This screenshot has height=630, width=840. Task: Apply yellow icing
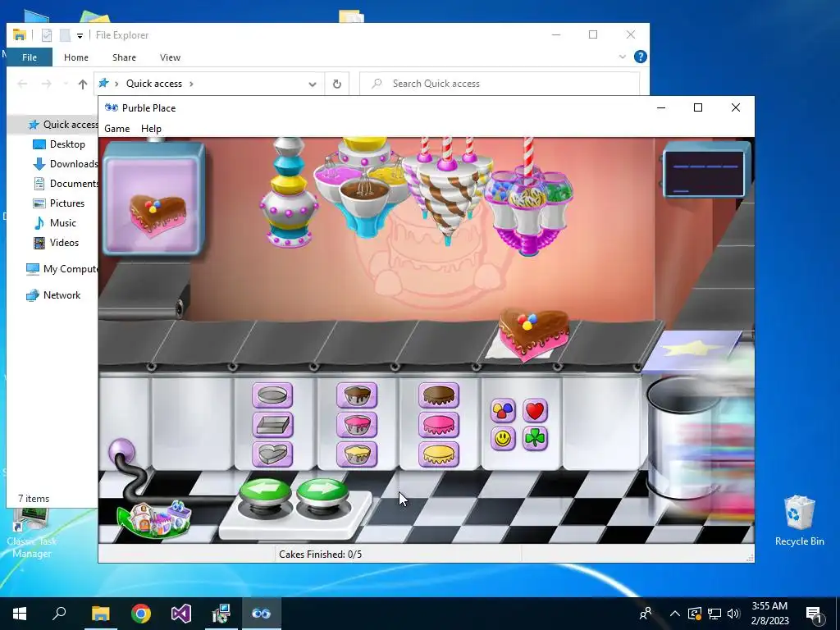[439, 454]
